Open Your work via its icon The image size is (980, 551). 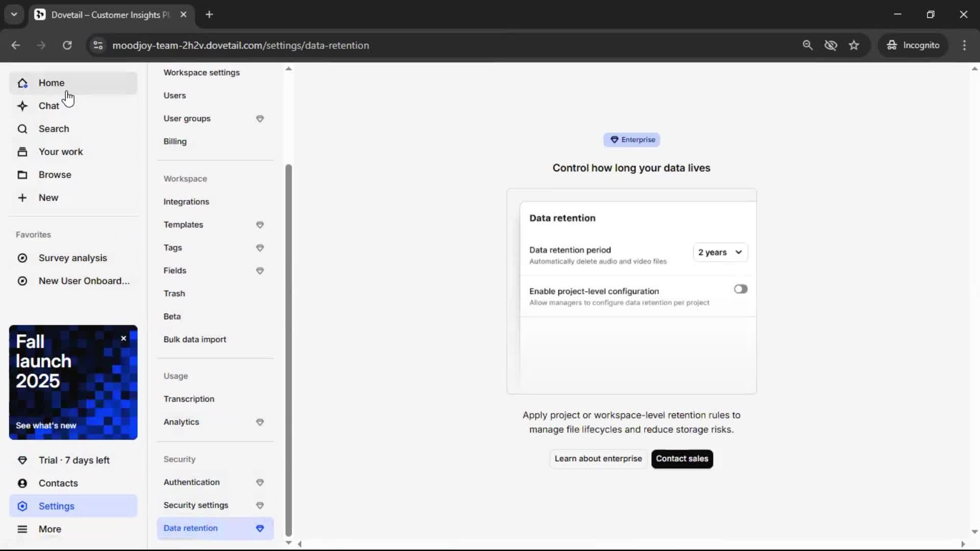pos(22,152)
